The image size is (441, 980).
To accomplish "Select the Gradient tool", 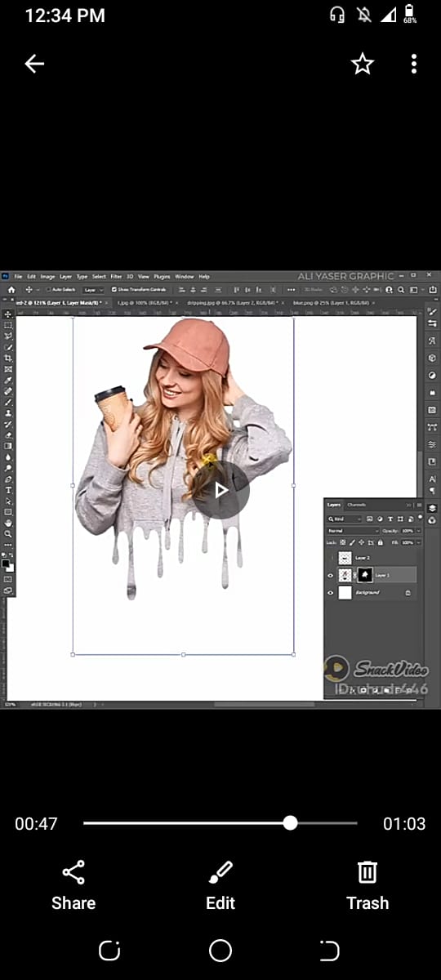I will 9,446.
